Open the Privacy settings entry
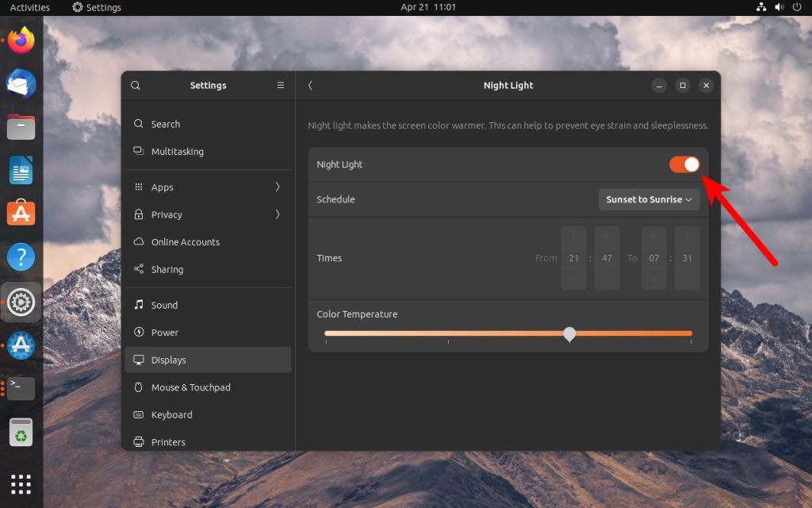 tap(209, 214)
